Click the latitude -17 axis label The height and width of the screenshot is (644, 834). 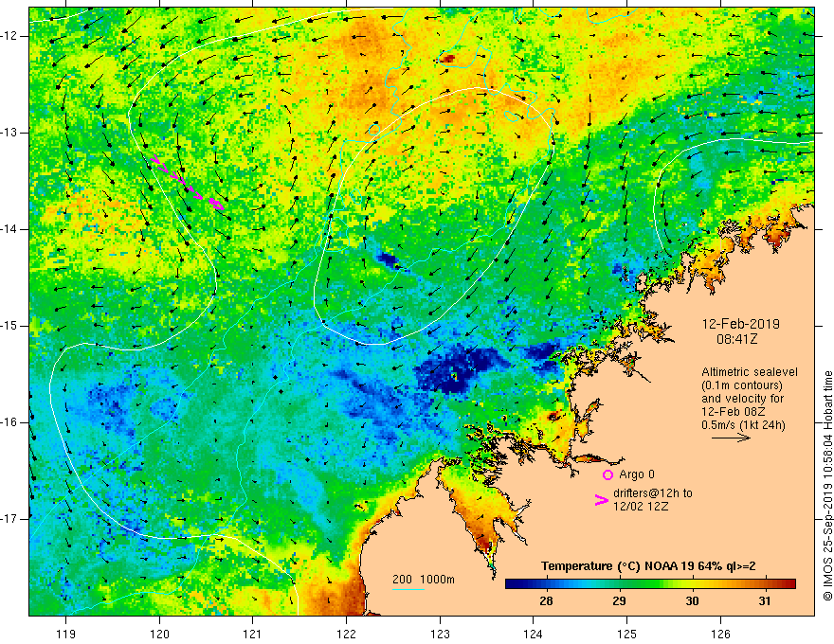[x=10, y=519]
